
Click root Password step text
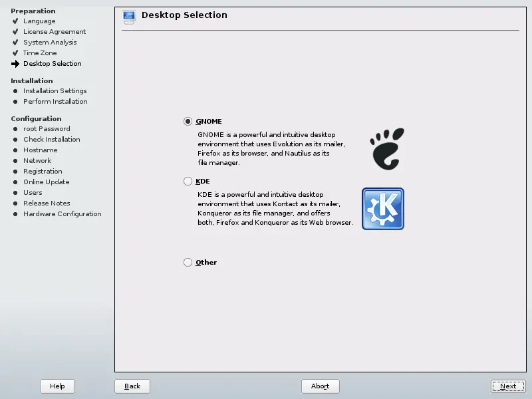tap(47, 128)
